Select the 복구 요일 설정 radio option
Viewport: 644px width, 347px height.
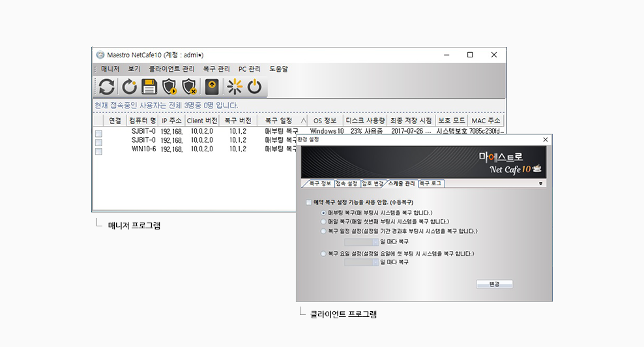[x=324, y=253]
